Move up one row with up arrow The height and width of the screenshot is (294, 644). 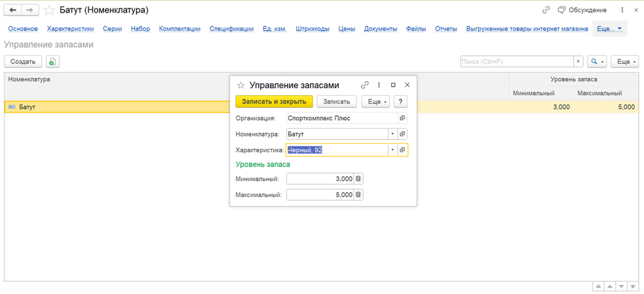[x=611, y=286]
